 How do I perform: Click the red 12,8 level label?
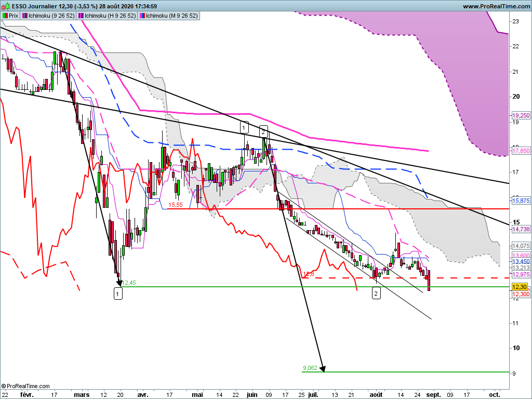click(309, 274)
